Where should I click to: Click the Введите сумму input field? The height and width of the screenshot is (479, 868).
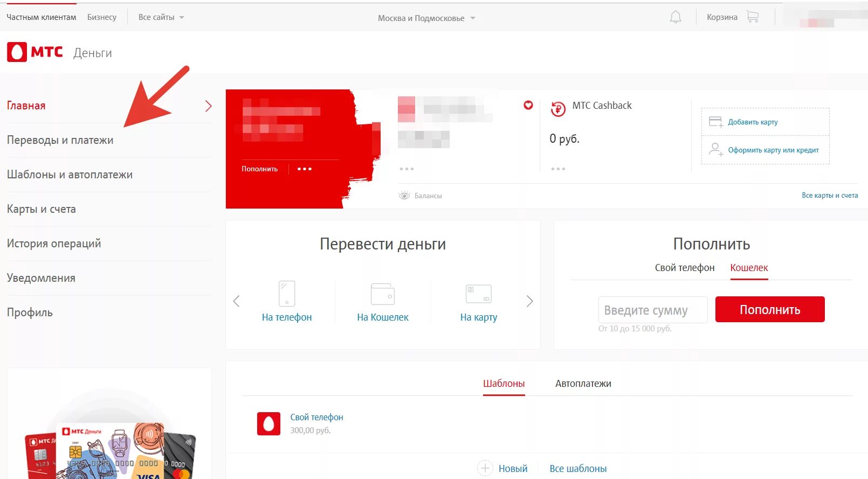653,310
